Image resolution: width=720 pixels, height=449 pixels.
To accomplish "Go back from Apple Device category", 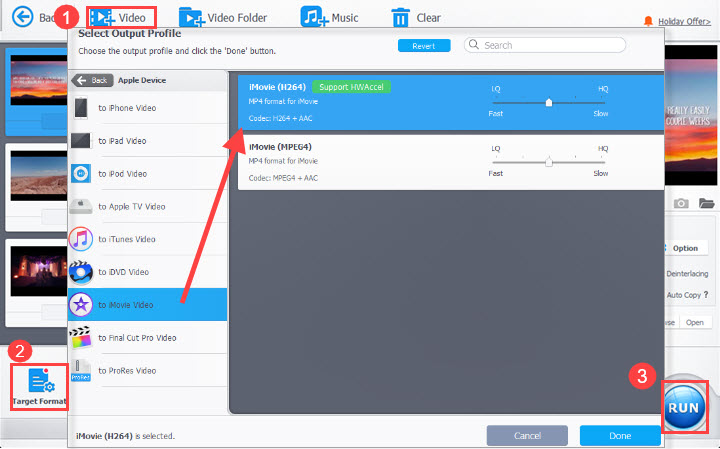I will click(x=90, y=80).
